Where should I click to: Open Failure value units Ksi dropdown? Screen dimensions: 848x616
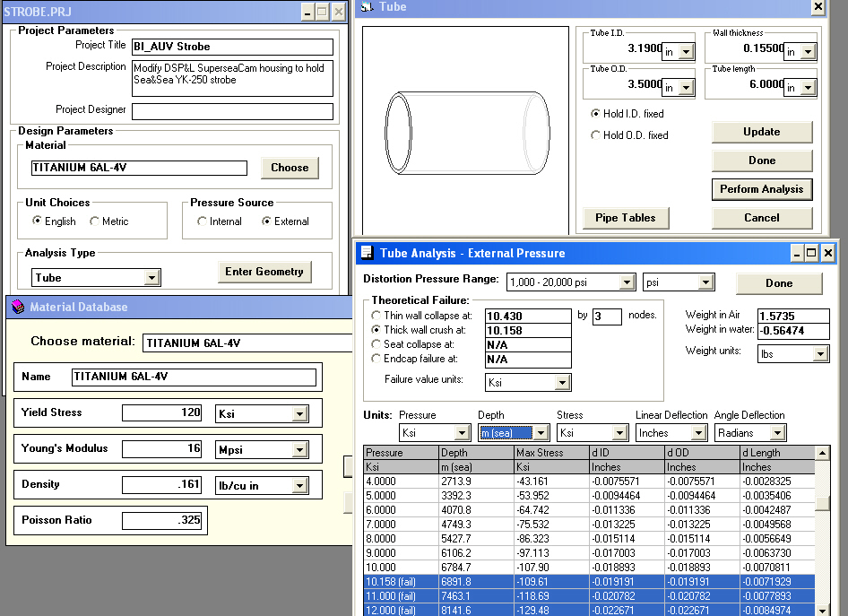click(x=562, y=383)
